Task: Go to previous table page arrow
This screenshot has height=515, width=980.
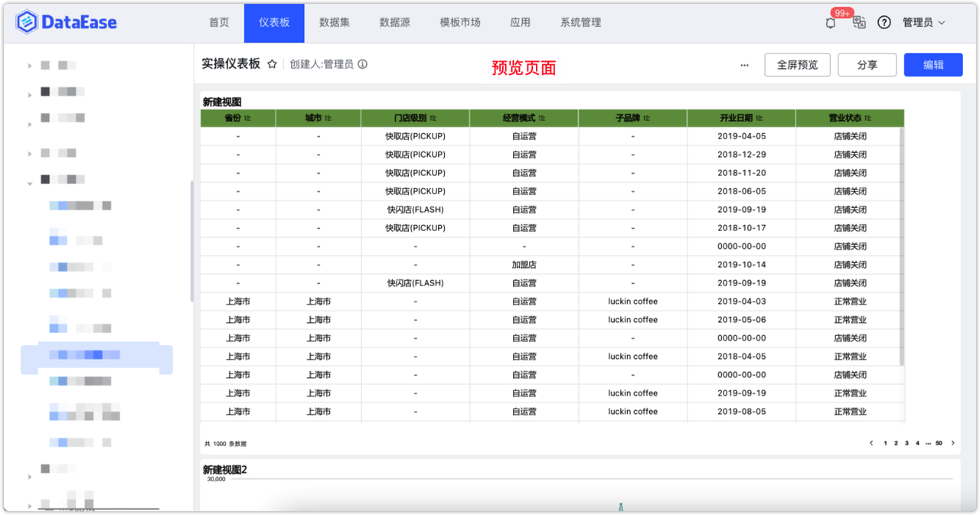Action: tap(871, 443)
